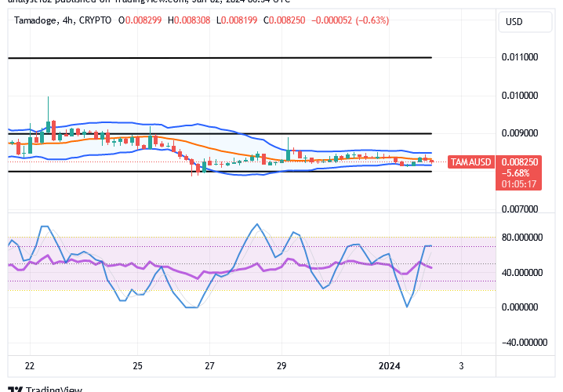Click the TradingView logo

click(x=45, y=389)
